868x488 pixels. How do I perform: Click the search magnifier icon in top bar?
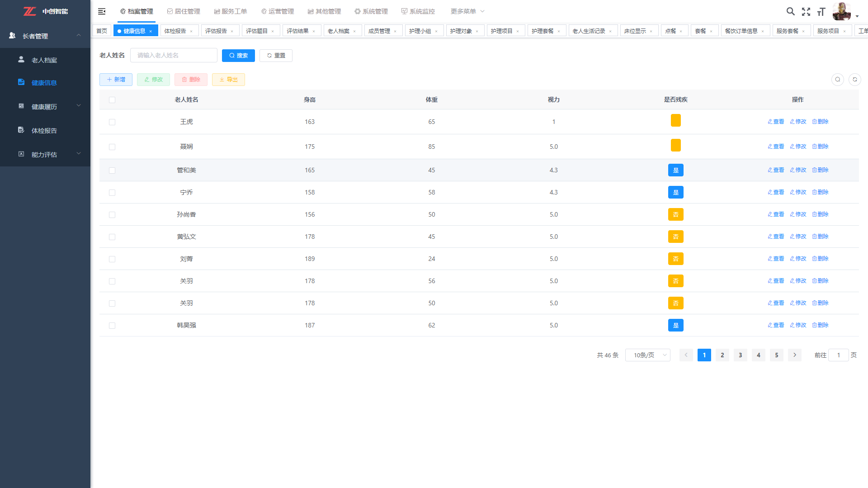tap(790, 11)
